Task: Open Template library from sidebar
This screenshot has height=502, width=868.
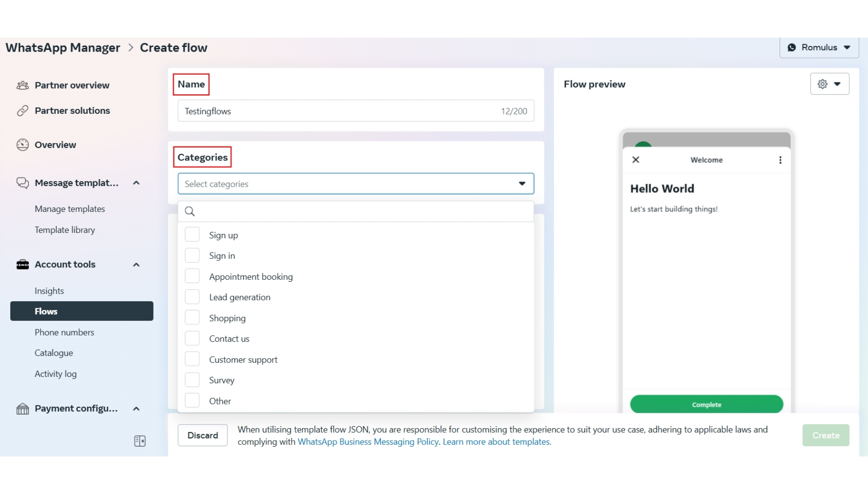Action: 65,230
